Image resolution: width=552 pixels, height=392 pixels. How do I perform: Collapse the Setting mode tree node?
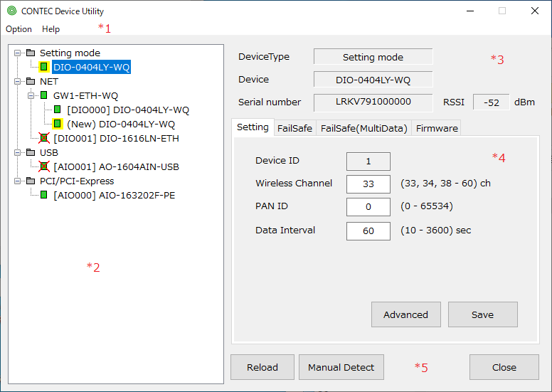pyautogui.click(x=17, y=53)
